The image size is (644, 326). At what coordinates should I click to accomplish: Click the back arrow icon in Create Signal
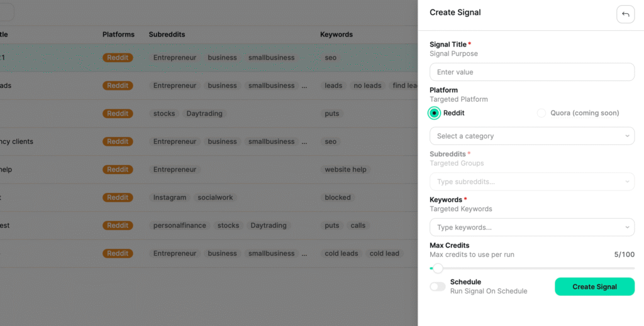625,14
